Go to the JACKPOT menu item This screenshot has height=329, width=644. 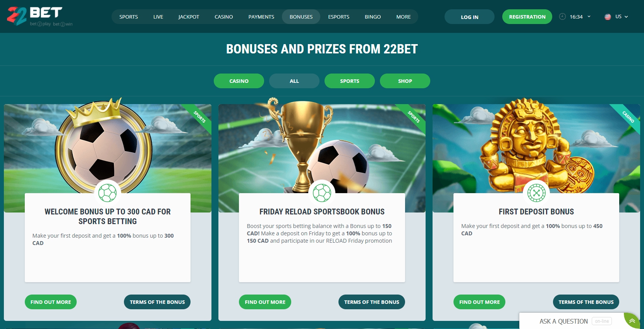pyautogui.click(x=189, y=17)
